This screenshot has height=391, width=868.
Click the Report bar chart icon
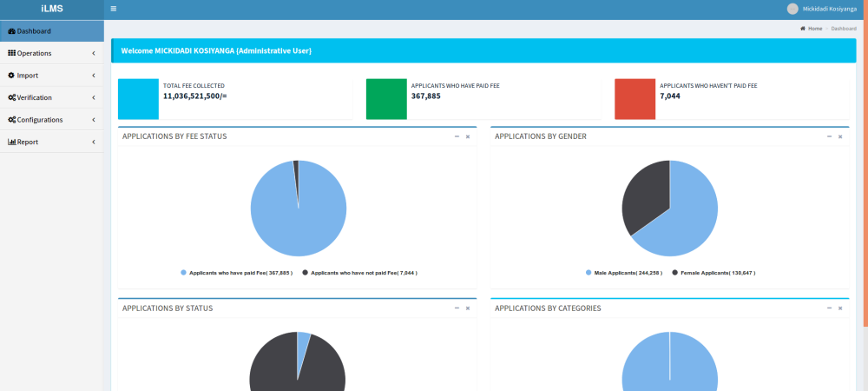(11, 142)
